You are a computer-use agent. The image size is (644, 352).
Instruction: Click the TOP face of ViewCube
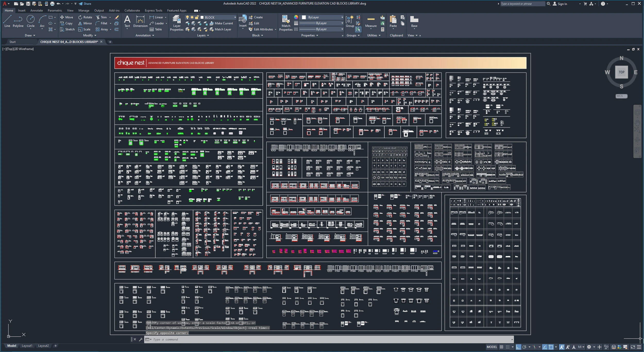pyautogui.click(x=621, y=72)
